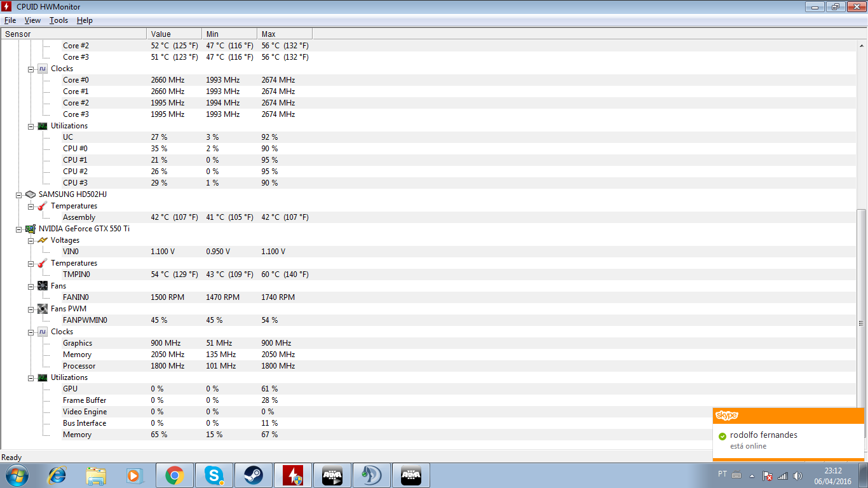Click the CPU Utilizations graph icon

[43, 126]
